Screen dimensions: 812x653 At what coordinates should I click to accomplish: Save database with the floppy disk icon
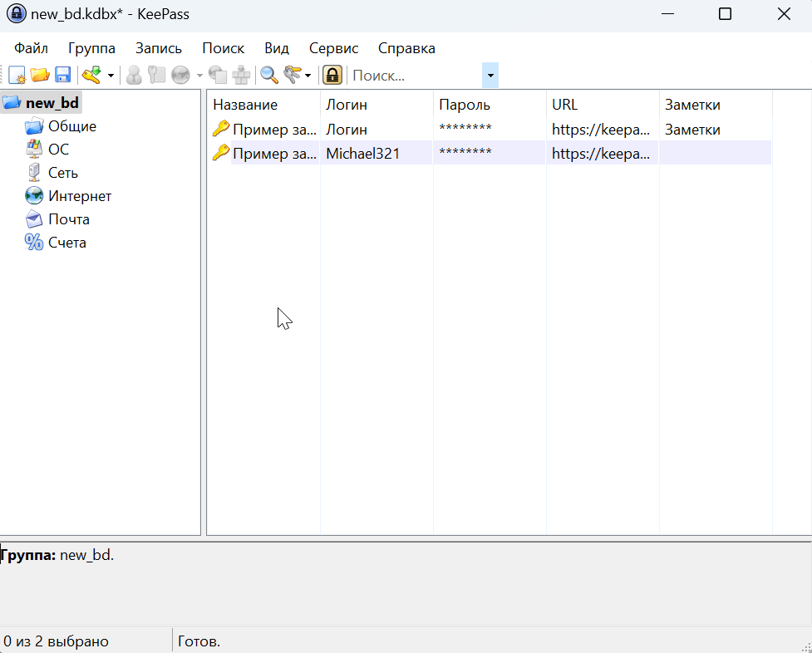point(62,75)
